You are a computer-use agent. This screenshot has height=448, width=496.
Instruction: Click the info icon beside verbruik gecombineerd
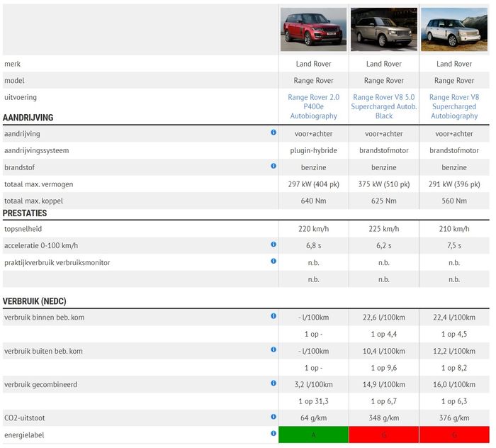click(x=274, y=383)
